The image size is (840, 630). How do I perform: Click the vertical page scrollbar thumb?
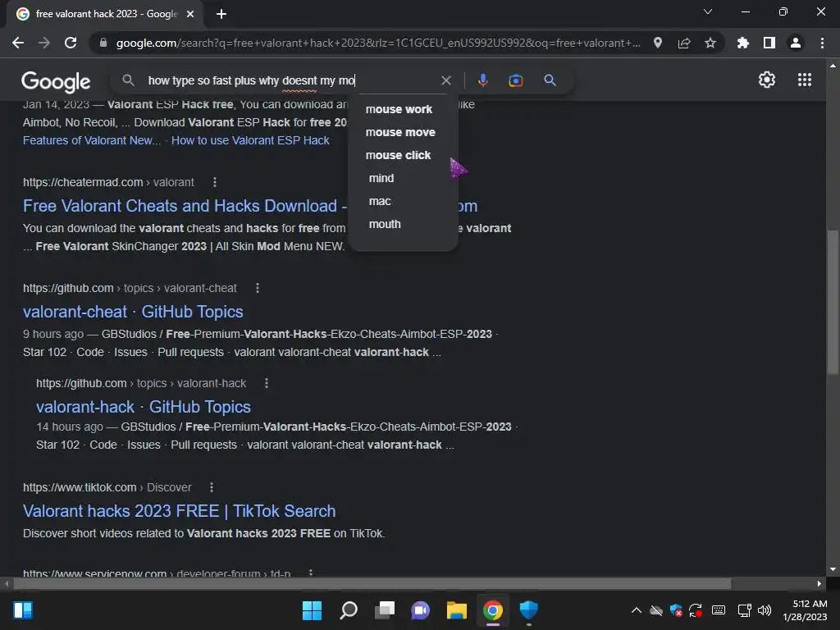[x=833, y=302]
